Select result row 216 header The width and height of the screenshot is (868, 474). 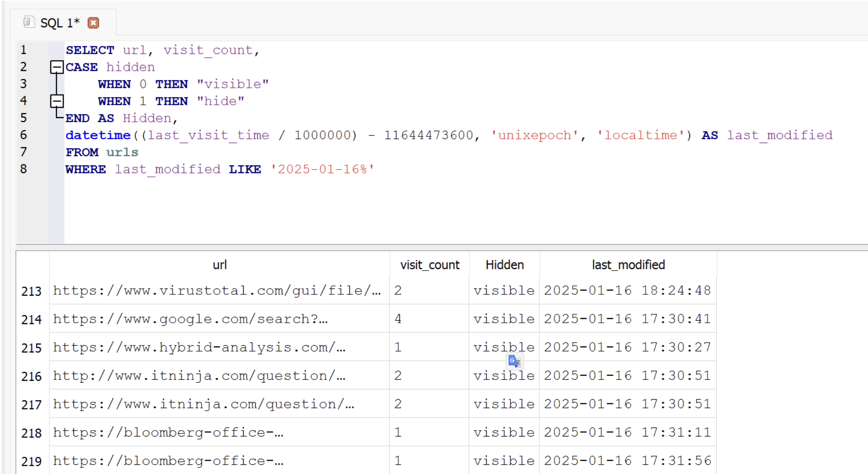(31, 376)
